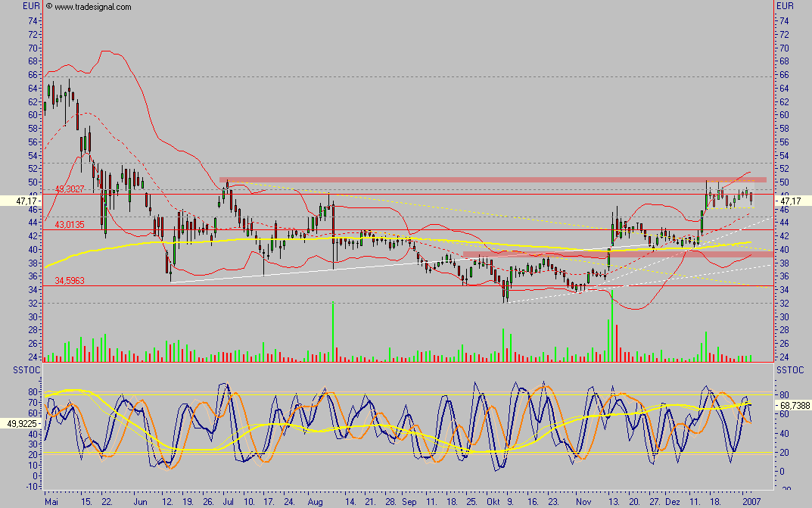Select the Dez label on time axis
812x508 pixels.
coord(673,501)
